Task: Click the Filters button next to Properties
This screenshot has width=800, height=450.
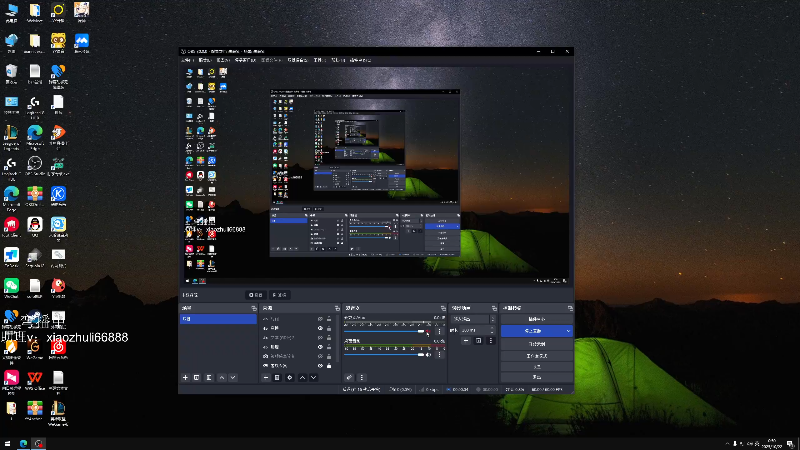Action: click(x=280, y=295)
